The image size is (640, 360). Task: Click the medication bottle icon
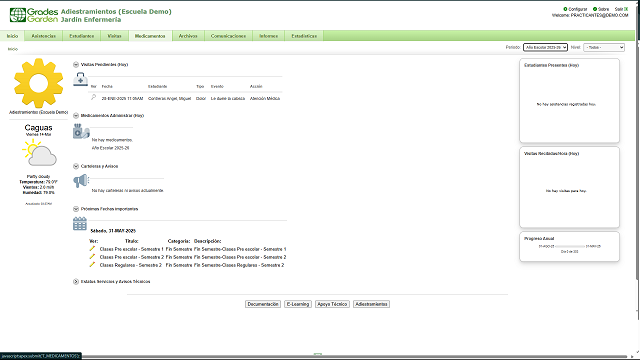coord(81,131)
